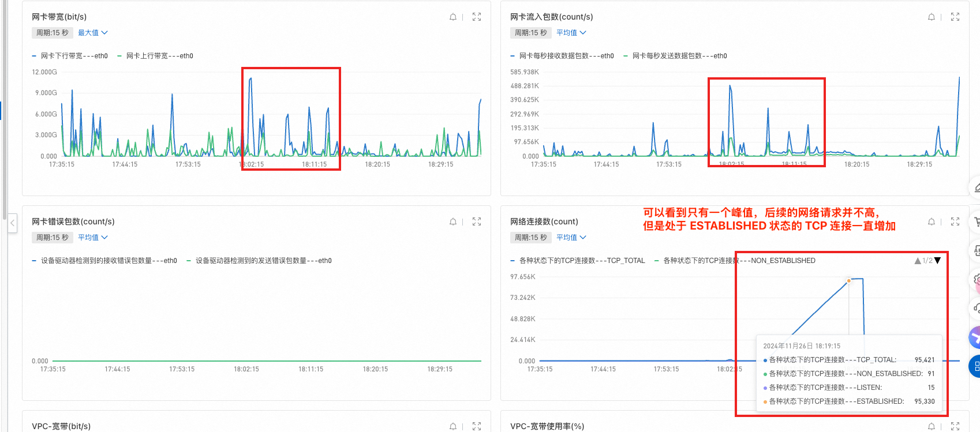Toggle the 网卡每秒接收数据包数---eth0 legend series
This screenshot has height=432, width=980.
coord(562,56)
